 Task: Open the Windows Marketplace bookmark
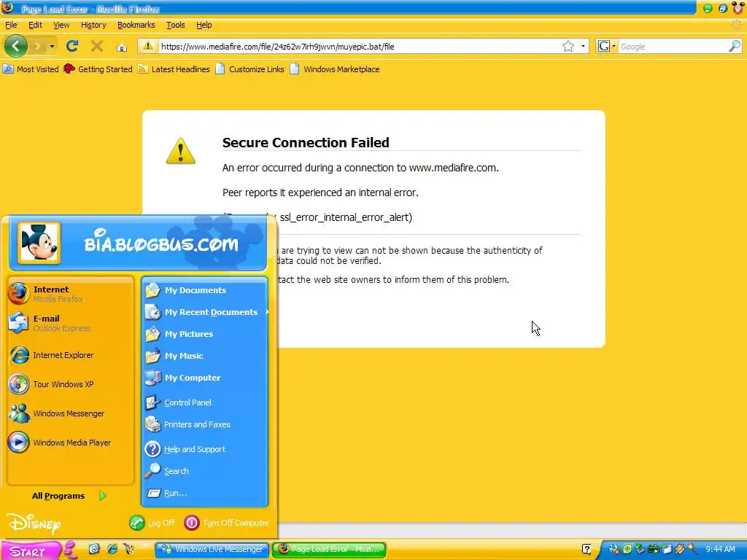coord(335,69)
